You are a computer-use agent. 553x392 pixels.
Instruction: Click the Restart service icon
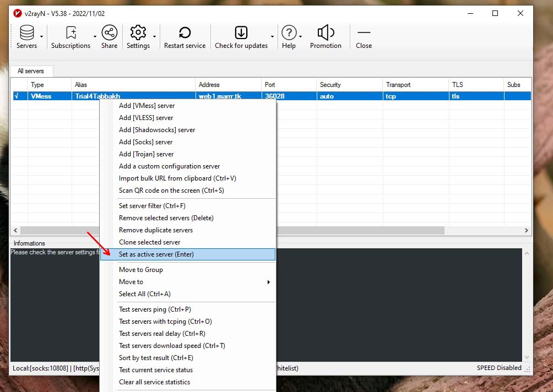[185, 33]
